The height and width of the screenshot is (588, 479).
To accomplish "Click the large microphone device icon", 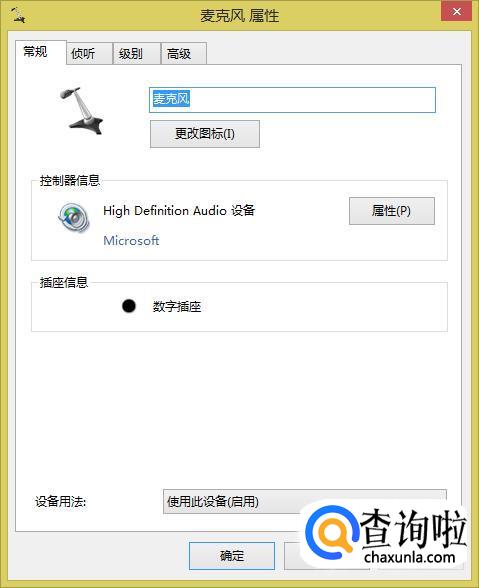I will click(x=81, y=111).
